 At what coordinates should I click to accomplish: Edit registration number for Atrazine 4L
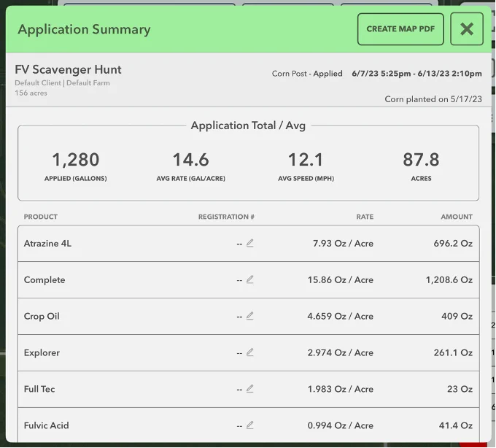[x=250, y=243]
